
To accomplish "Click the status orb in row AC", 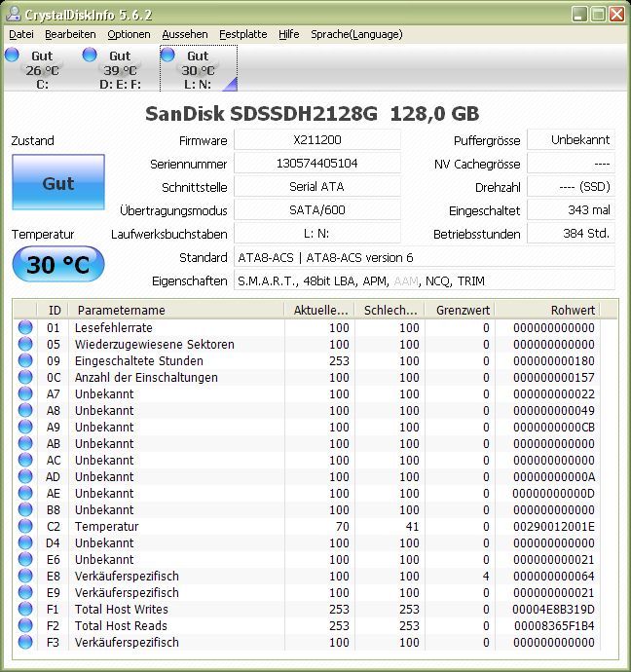I will (x=25, y=460).
